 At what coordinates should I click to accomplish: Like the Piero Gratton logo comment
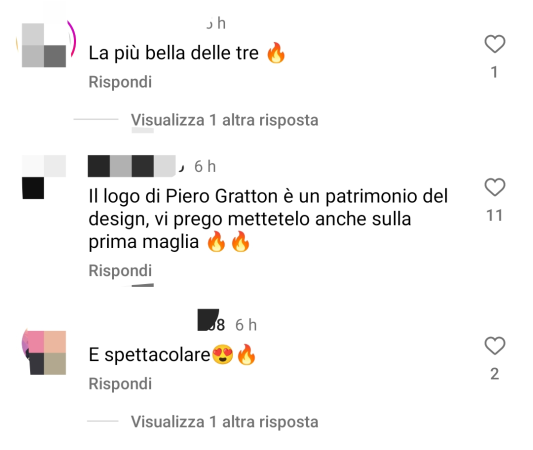[495, 187]
